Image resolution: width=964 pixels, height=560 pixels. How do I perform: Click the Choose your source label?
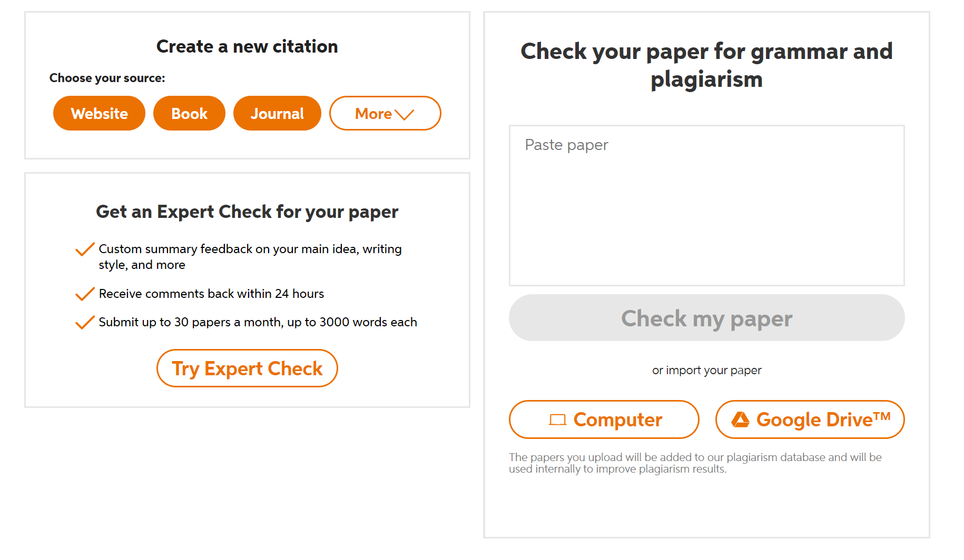click(107, 78)
